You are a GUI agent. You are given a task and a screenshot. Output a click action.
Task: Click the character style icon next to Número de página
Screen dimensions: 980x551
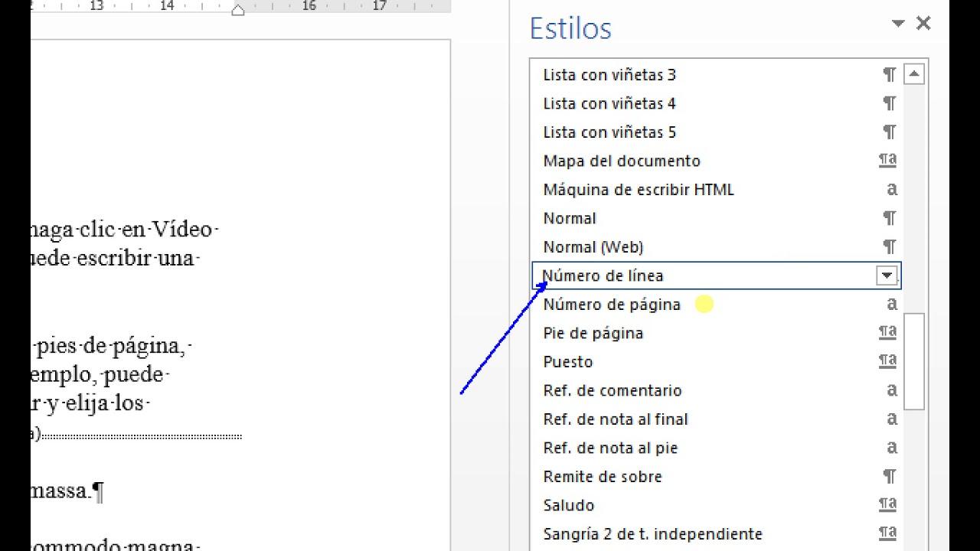click(x=892, y=304)
